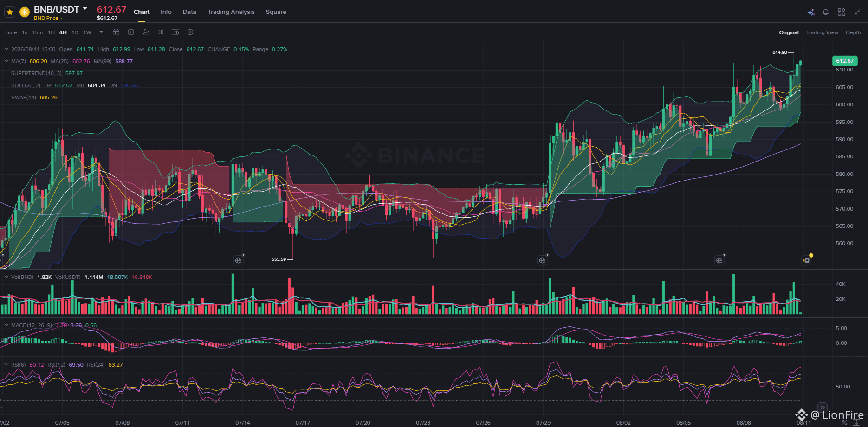Click the MA(99) legend label

click(103, 61)
